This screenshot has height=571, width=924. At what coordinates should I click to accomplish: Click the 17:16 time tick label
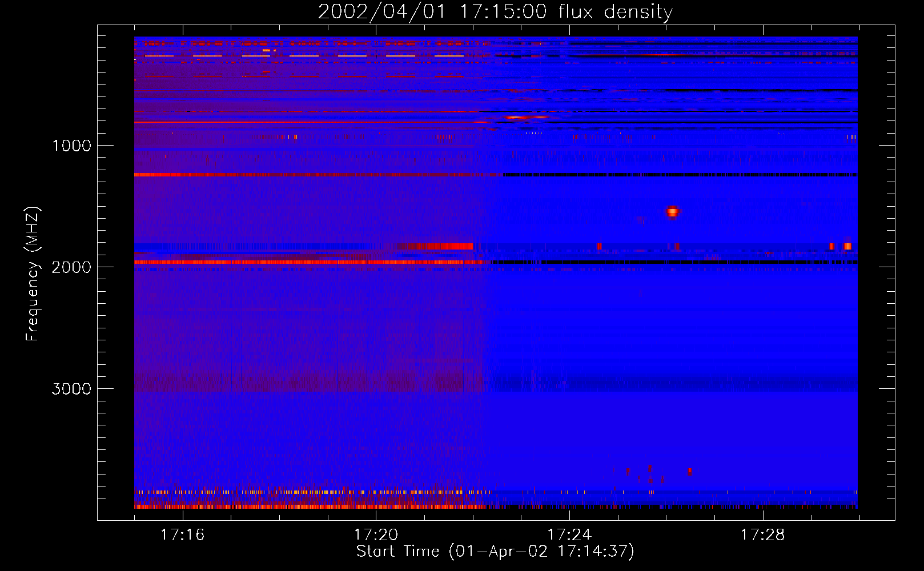pos(182,534)
